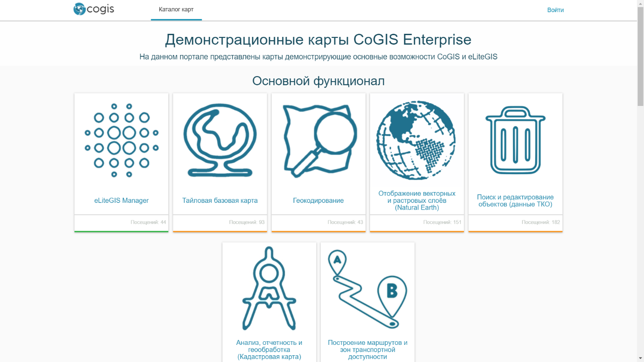This screenshot has width=644, height=362.
Task: Click Анализ, отчетность и геообработка link
Action: 269,349
